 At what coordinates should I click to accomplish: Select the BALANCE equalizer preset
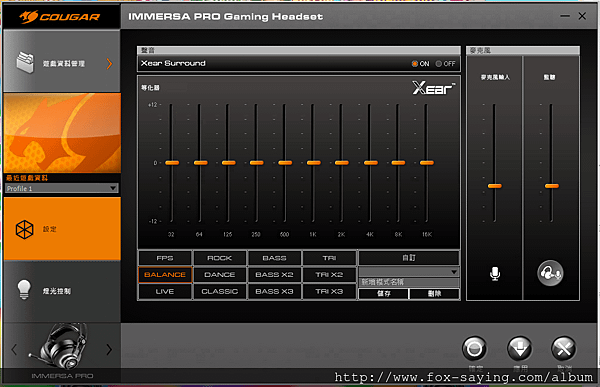165,275
